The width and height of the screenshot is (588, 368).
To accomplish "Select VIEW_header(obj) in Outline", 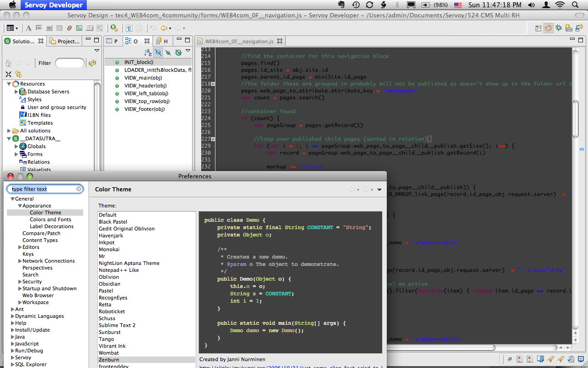I will (x=146, y=86).
